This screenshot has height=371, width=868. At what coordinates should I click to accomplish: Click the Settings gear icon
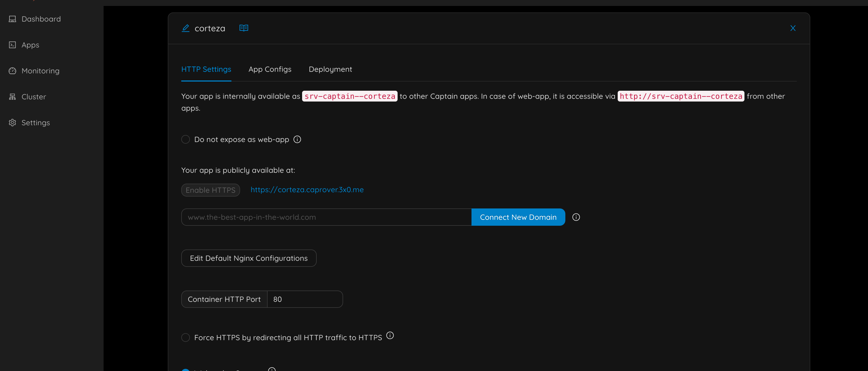(12, 123)
